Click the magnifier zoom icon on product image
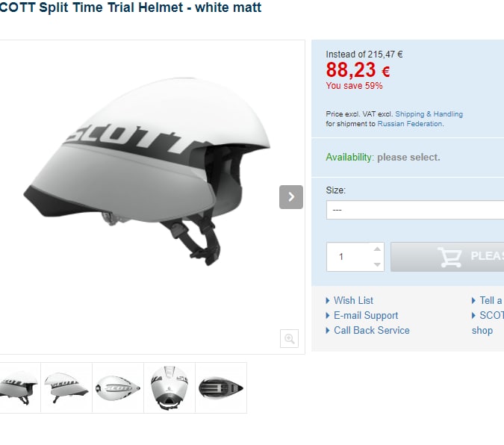Screen dimensions: 504x445 pyautogui.click(x=289, y=338)
